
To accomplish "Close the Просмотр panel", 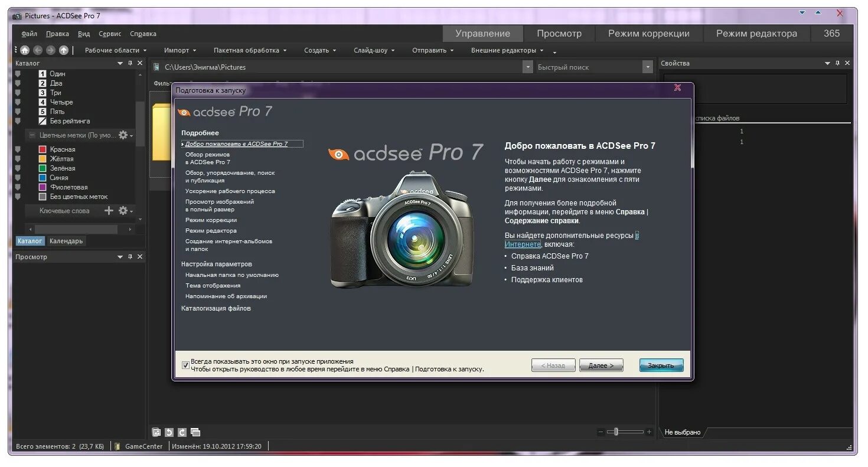I will (140, 257).
